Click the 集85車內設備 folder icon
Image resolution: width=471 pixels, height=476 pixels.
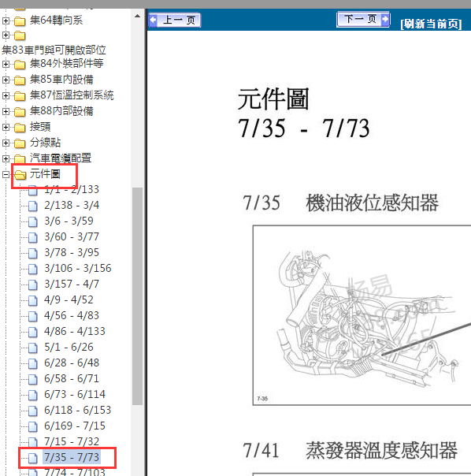20,80
